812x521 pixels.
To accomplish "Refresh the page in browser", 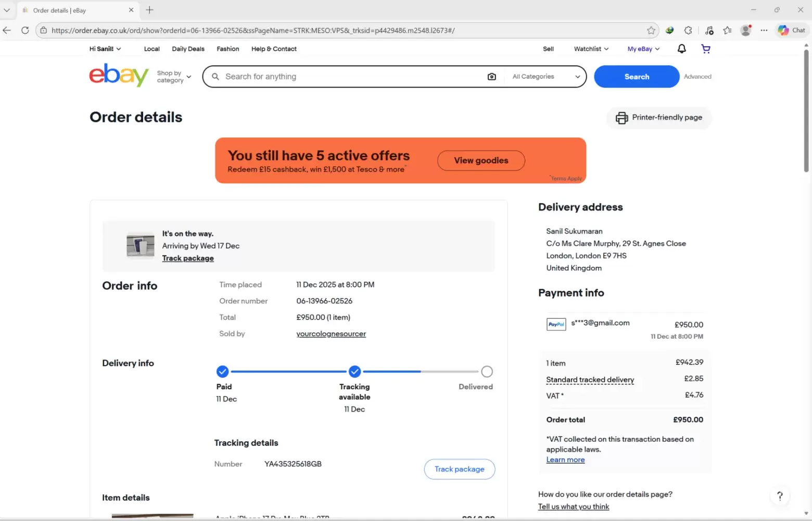I will pyautogui.click(x=25, y=30).
